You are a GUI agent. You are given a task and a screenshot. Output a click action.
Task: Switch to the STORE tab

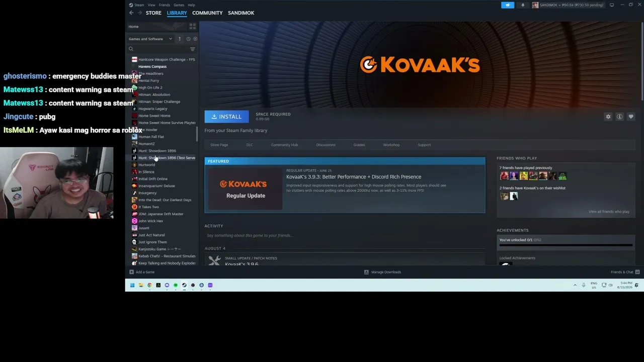pos(153,13)
